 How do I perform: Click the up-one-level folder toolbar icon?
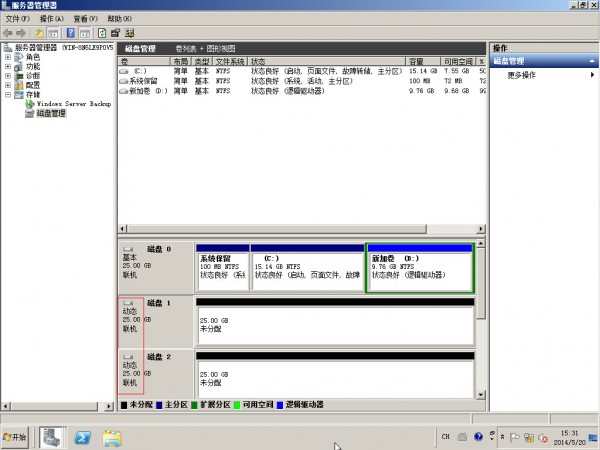[39, 32]
